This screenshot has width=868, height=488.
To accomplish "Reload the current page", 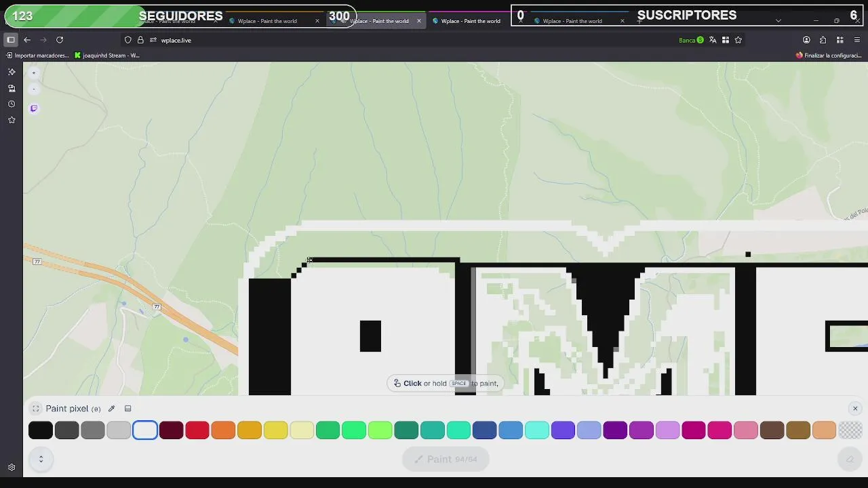I will pos(60,40).
